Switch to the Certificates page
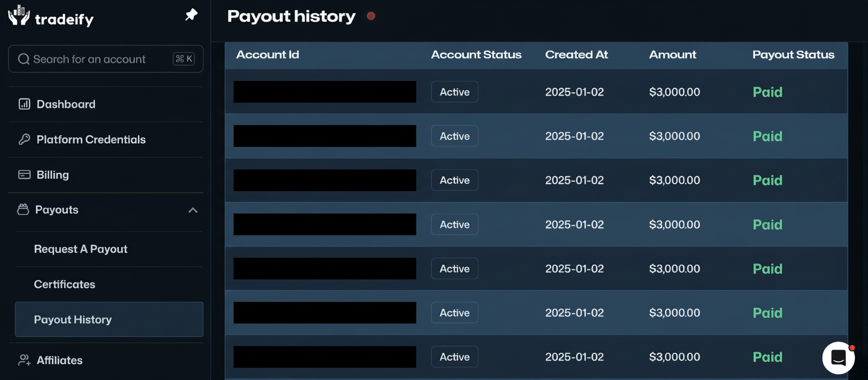Image resolution: width=868 pixels, height=380 pixels. 64,284
